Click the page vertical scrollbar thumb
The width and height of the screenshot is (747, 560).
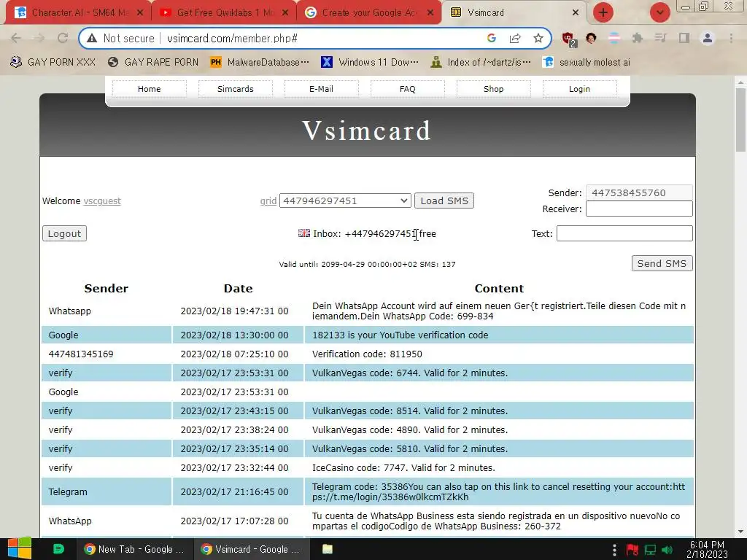[740, 119]
